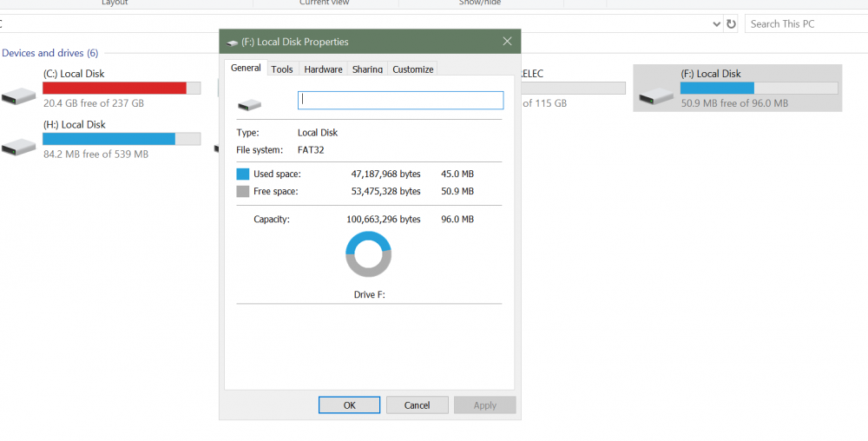Switch to the Tools tab
The image size is (868, 441).
click(281, 69)
